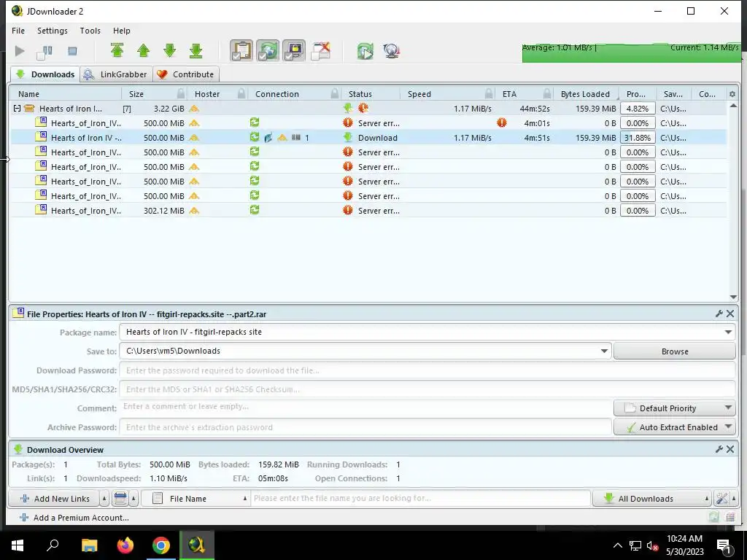Start all downloads with the play button

(x=20, y=51)
